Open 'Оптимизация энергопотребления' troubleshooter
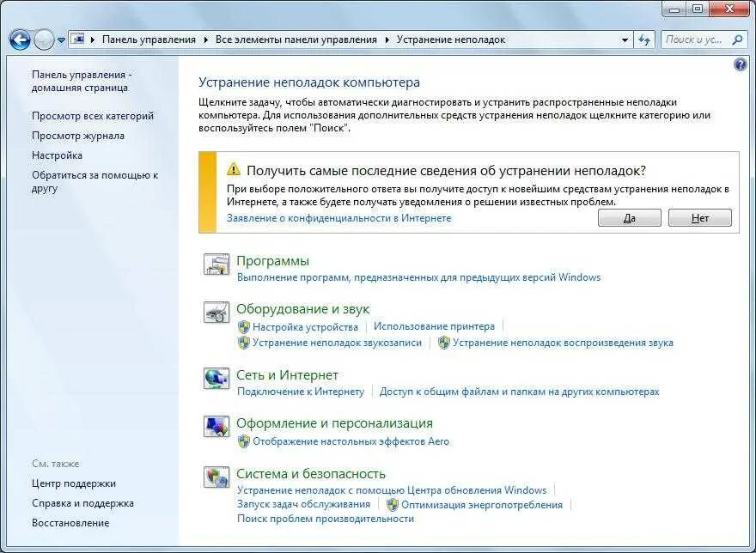756x553 pixels. (x=482, y=505)
